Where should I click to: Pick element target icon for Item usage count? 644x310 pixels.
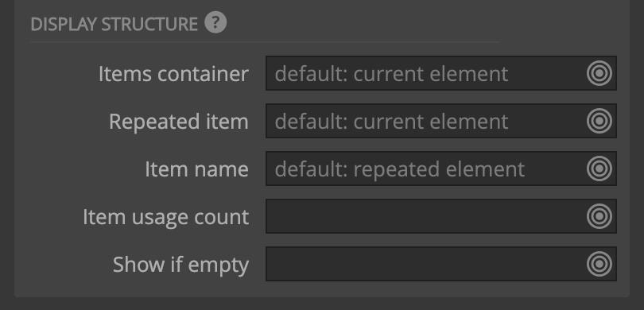click(599, 216)
